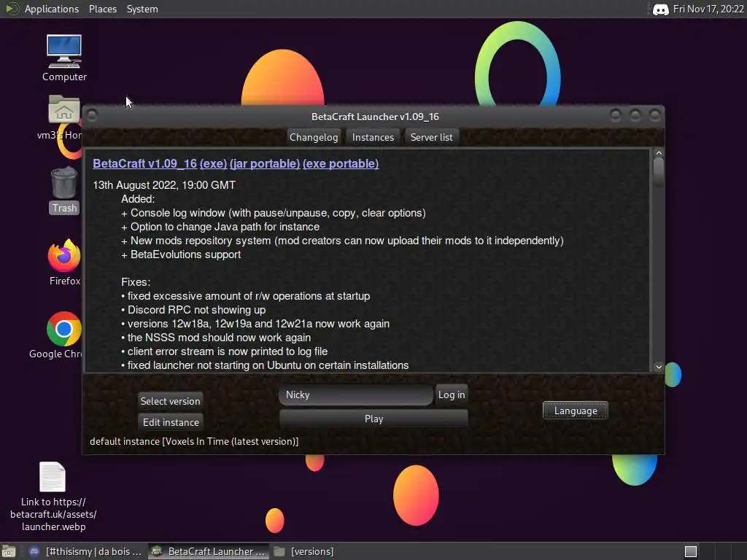Viewport: 747px width, 560px height.
Task: Switch to the Server list tab
Action: tap(431, 137)
